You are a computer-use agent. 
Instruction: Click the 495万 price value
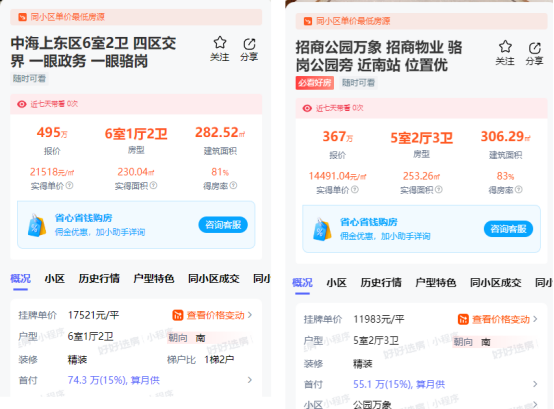pyautogui.click(x=52, y=133)
